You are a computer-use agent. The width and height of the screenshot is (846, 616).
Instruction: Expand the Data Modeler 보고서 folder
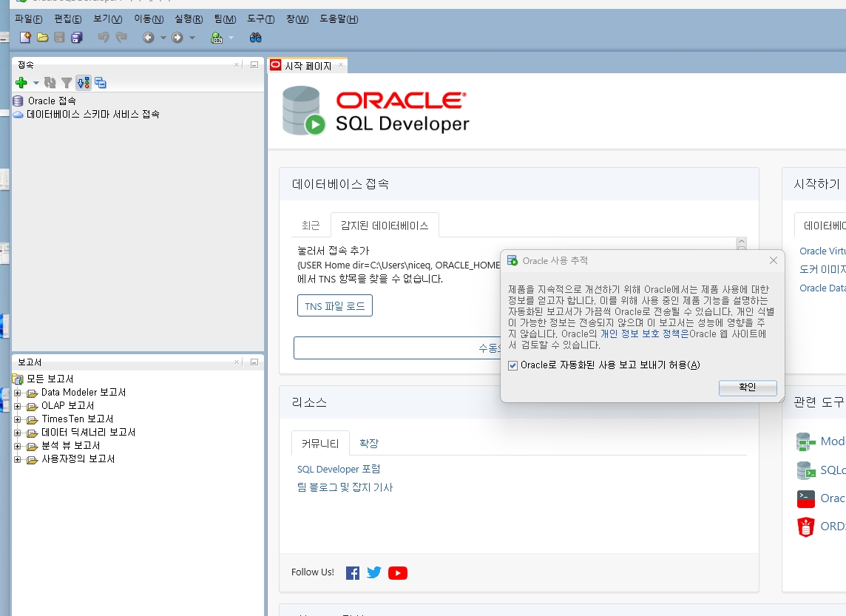17,393
